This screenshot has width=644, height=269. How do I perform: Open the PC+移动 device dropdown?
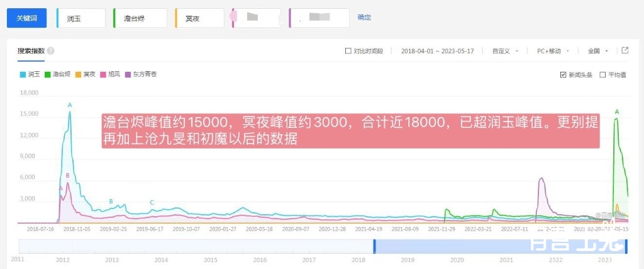click(553, 51)
